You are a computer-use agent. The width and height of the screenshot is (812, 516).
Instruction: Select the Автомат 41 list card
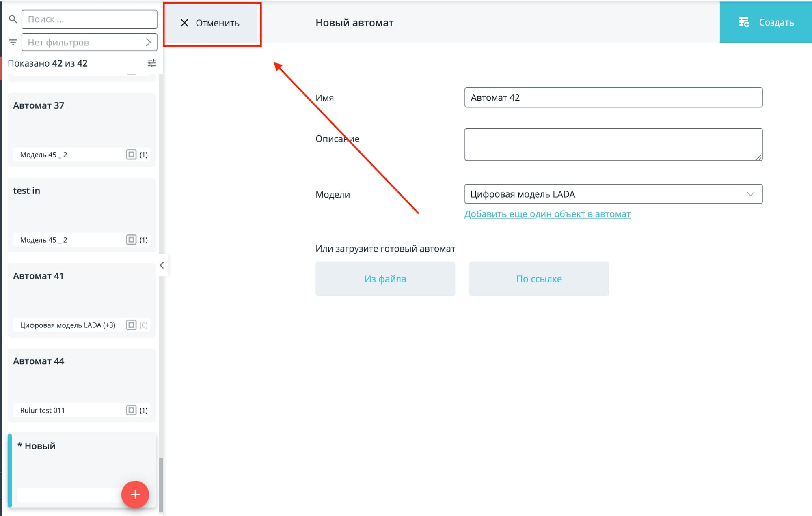(x=81, y=292)
